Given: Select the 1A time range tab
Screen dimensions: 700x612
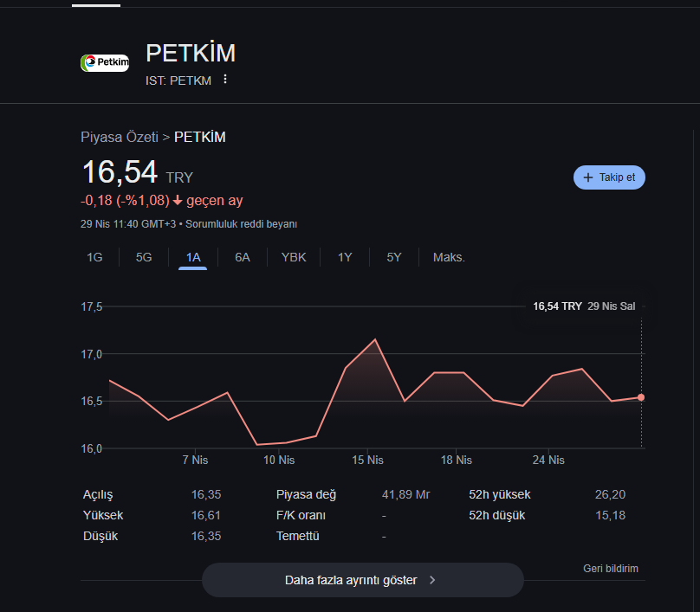Looking at the screenshot, I should click(x=193, y=257).
